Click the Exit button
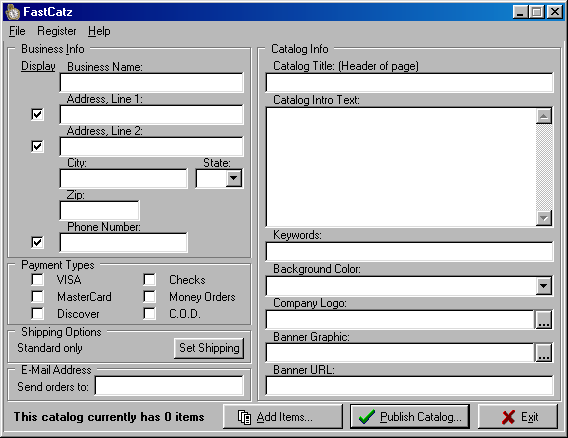Image resolution: width=568 pixels, height=438 pixels. (x=518, y=417)
